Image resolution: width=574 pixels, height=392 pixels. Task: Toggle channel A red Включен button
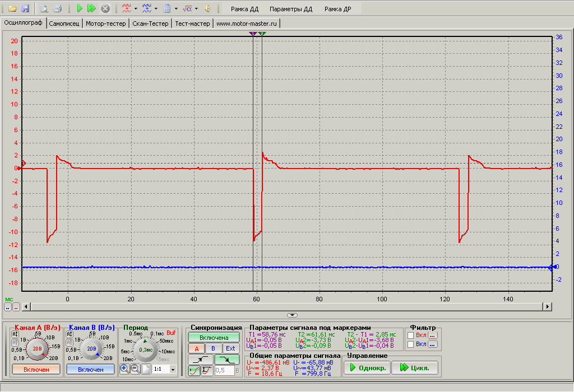point(36,370)
